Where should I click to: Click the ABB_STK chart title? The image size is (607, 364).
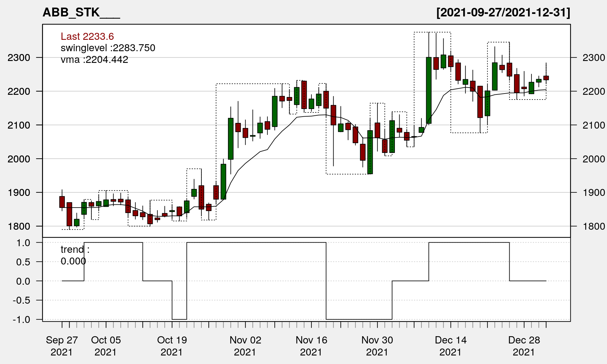81,13
